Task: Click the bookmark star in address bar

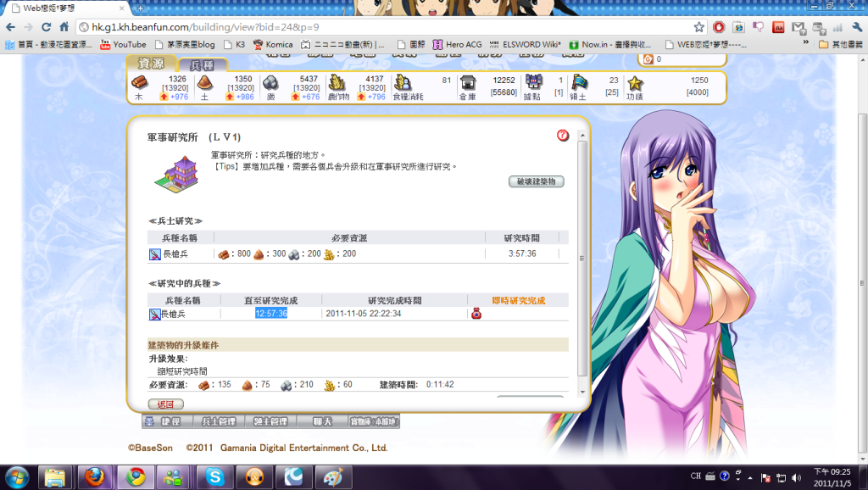Action: [698, 27]
